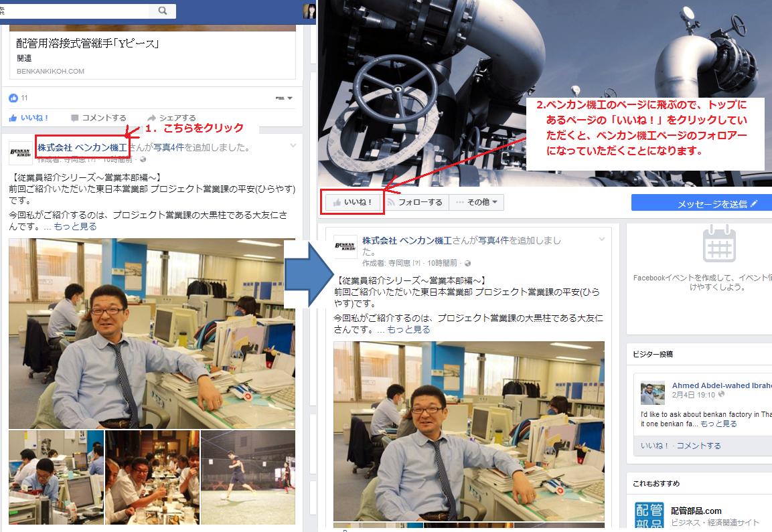Click シェアする on the left post

point(171,118)
